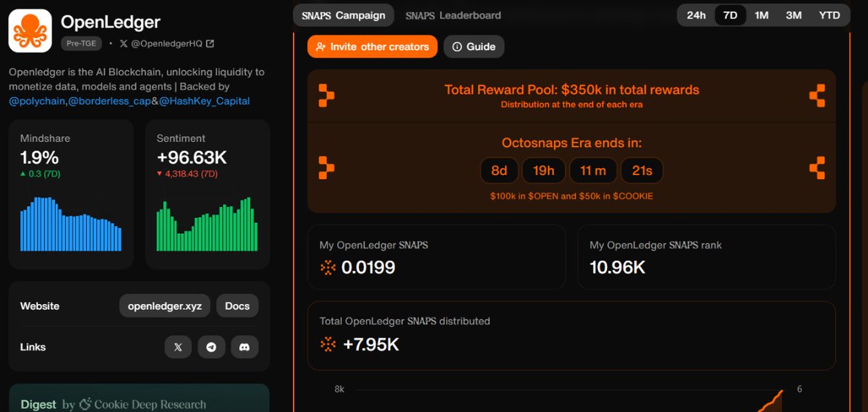The width and height of the screenshot is (868, 412).
Task: Open the Guide button
Action: pos(474,46)
